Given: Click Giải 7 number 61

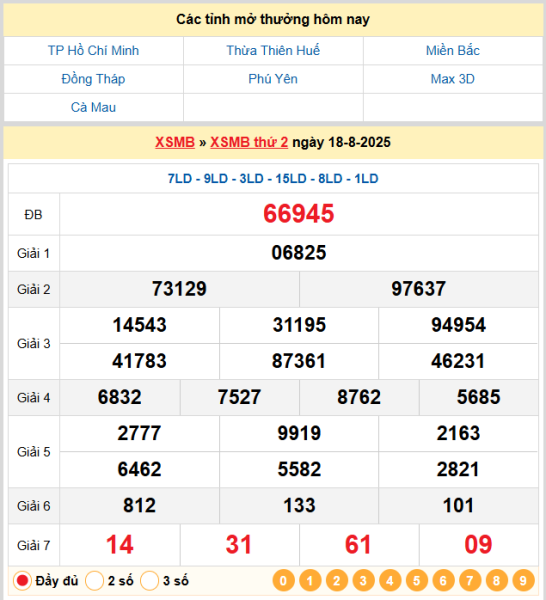Looking at the screenshot, I should (359, 545).
